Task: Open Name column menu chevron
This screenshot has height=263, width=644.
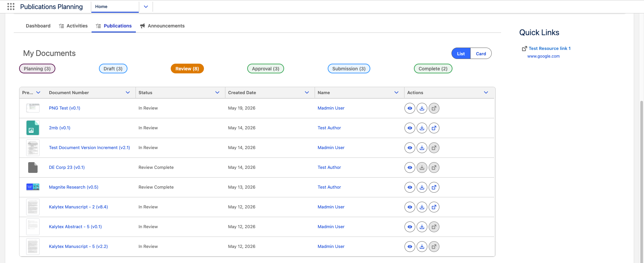Action: [396, 92]
